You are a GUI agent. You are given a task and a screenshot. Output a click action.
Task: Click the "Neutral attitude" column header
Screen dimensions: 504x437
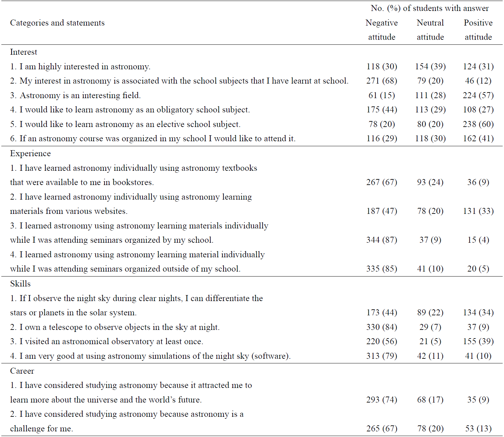(430, 30)
